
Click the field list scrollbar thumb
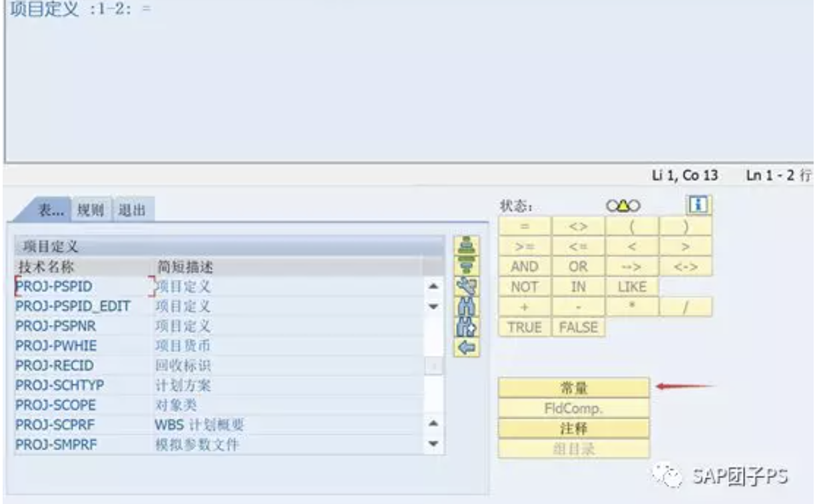click(x=433, y=366)
